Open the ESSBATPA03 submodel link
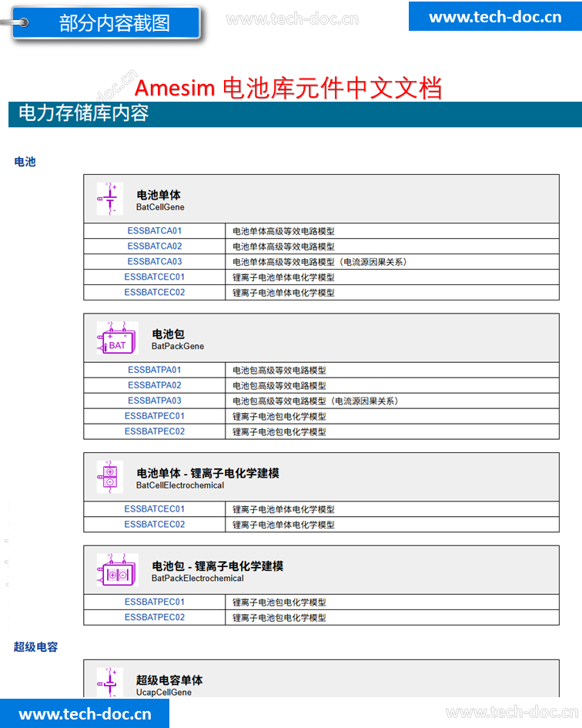This screenshot has width=582, height=728. pos(155,401)
